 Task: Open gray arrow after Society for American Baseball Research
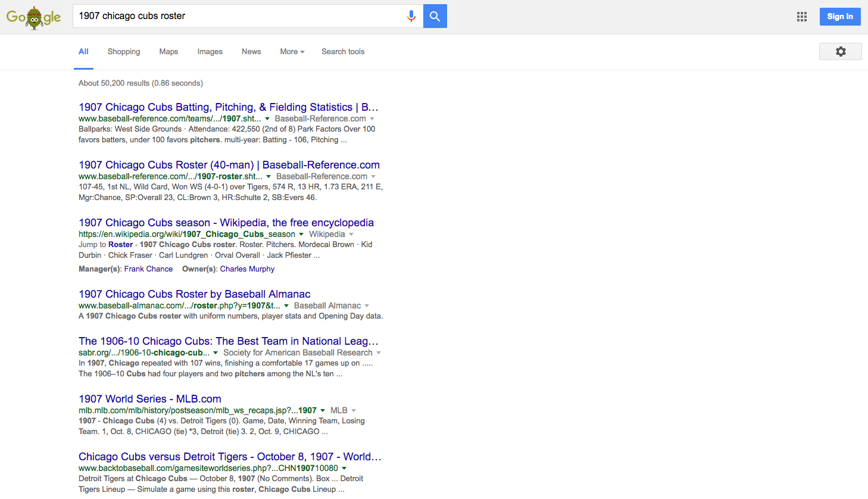click(379, 353)
